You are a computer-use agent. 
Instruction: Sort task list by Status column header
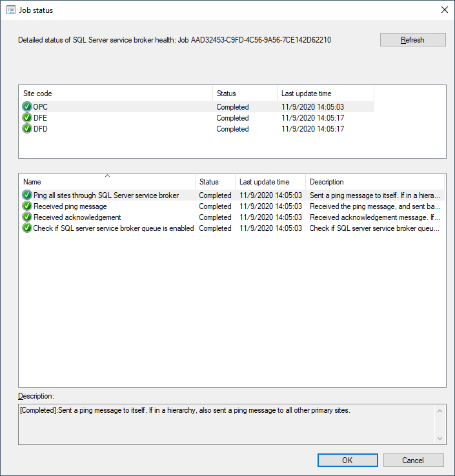pos(215,182)
